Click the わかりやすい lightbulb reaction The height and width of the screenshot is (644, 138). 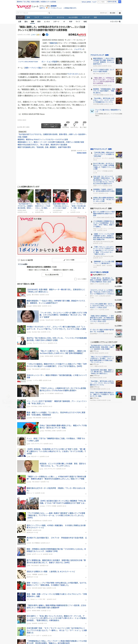[x=74, y=125]
